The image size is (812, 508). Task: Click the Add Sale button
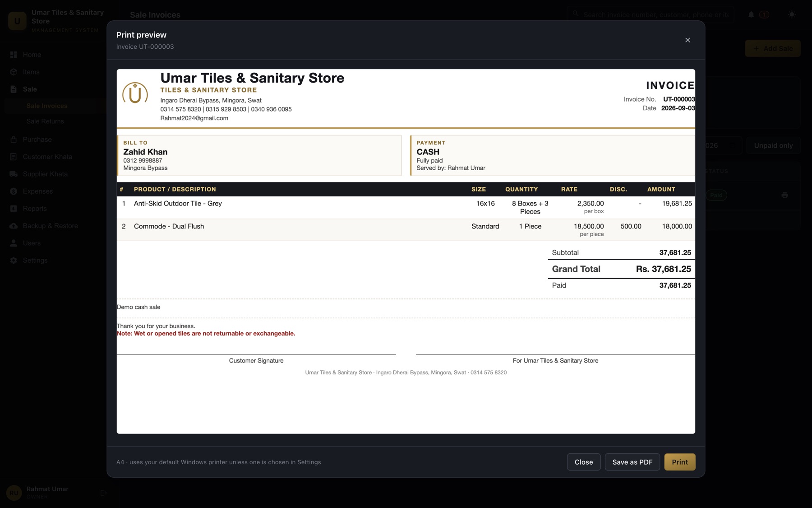(773, 48)
